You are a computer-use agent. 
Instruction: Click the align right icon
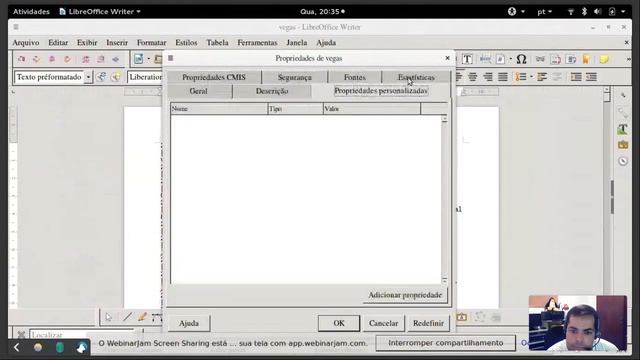tap(488, 77)
